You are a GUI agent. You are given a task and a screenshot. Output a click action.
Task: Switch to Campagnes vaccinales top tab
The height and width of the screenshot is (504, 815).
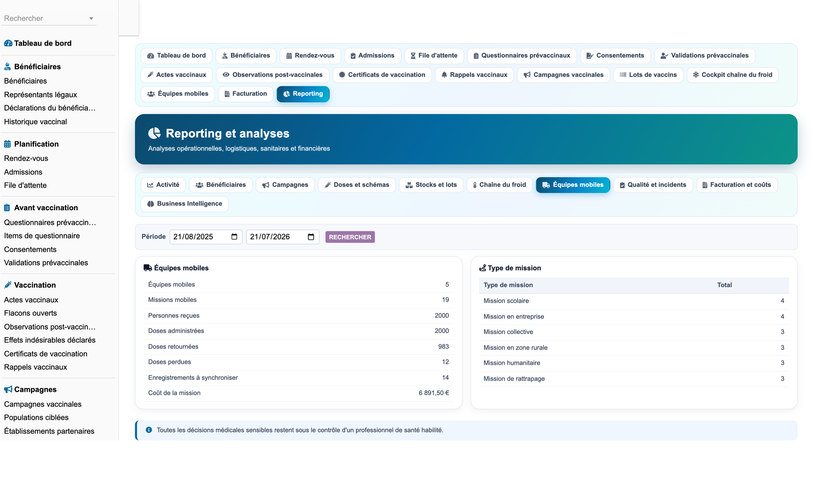pyautogui.click(x=563, y=75)
